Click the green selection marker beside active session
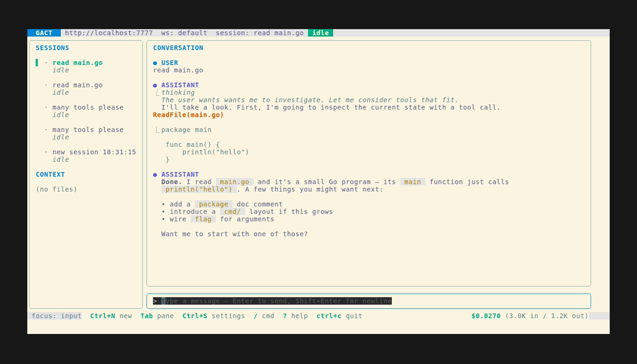 click(37, 63)
